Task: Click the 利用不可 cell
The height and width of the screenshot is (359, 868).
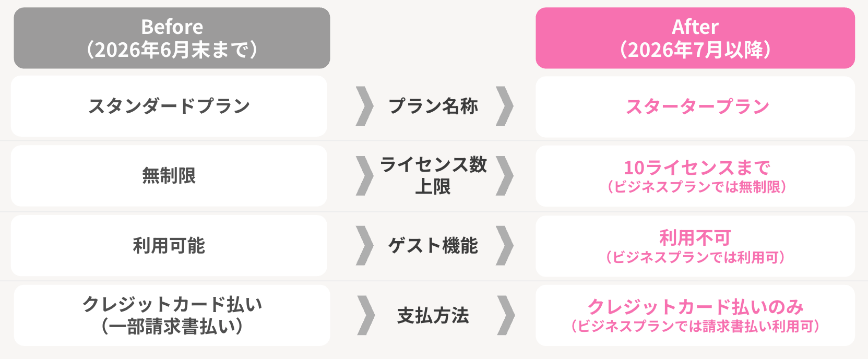Action: (x=695, y=246)
